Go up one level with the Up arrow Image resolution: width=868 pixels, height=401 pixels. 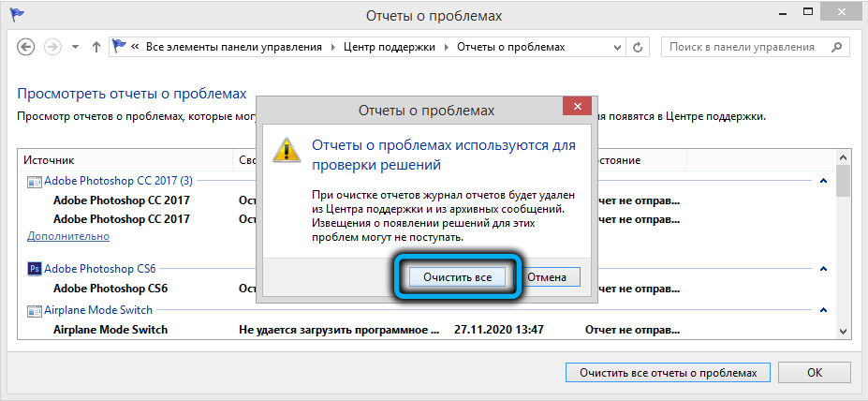click(x=96, y=47)
